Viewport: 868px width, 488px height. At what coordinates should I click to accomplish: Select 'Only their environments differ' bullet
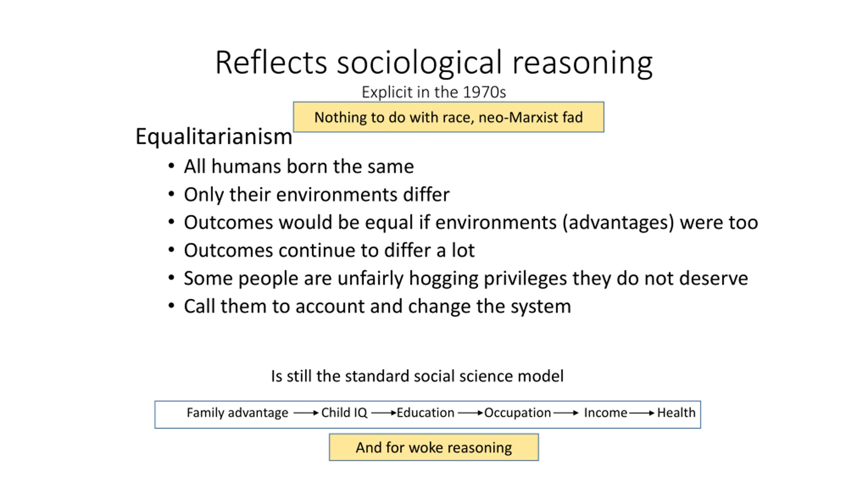click(317, 195)
